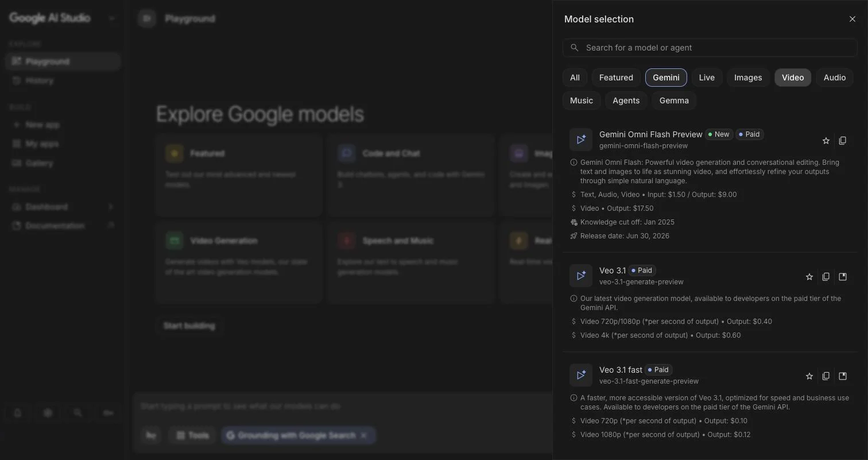The height and width of the screenshot is (460, 868).
Task: Select the Images filter chip
Action: pyautogui.click(x=748, y=78)
